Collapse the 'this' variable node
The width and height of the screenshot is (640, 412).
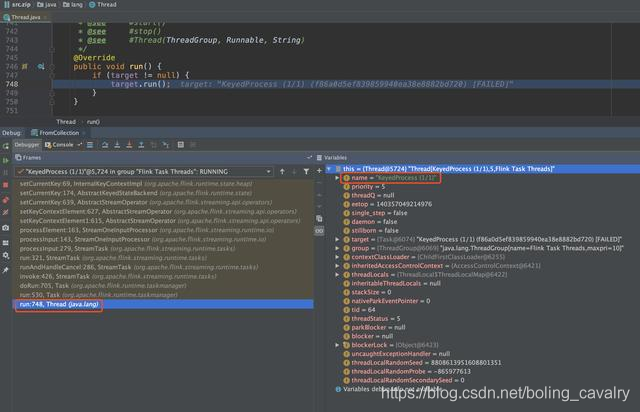(x=329, y=169)
